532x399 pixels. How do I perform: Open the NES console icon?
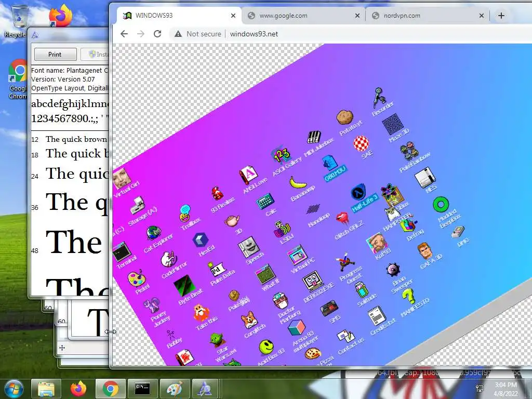pyautogui.click(x=425, y=178)
